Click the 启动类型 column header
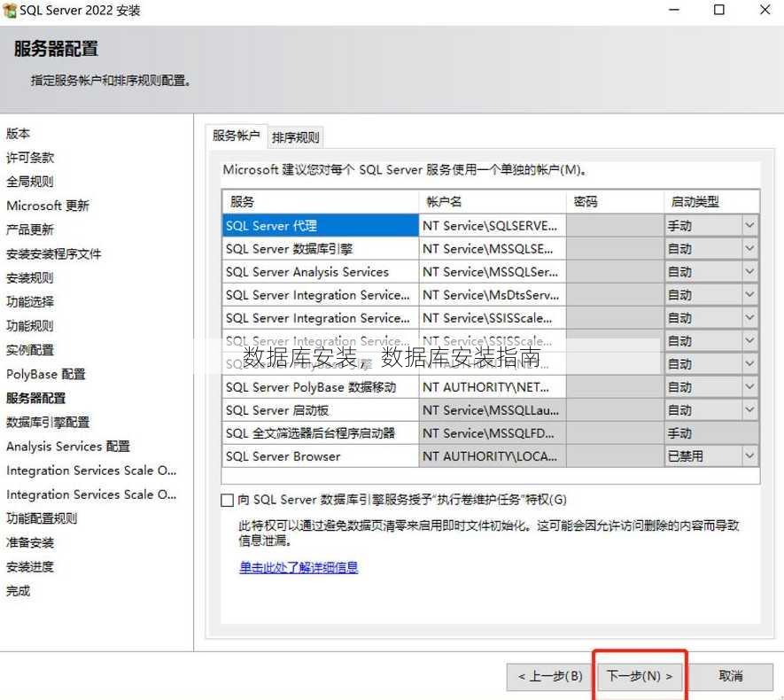784x700 pixels. click(711, 201)
